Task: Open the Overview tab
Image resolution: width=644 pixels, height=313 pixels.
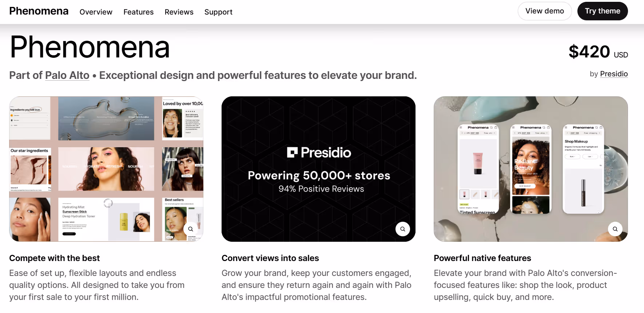Action: 96,12
